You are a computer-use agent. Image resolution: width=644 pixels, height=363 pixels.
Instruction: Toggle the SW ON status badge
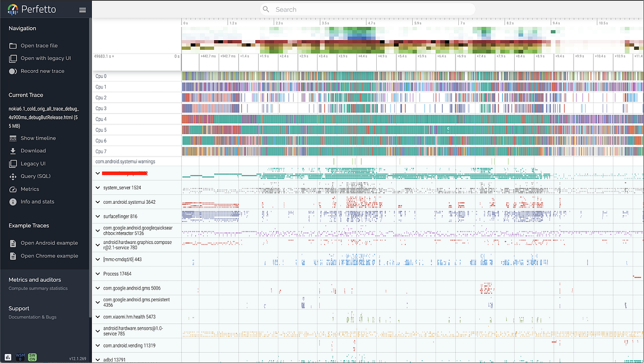pos(32,356)
